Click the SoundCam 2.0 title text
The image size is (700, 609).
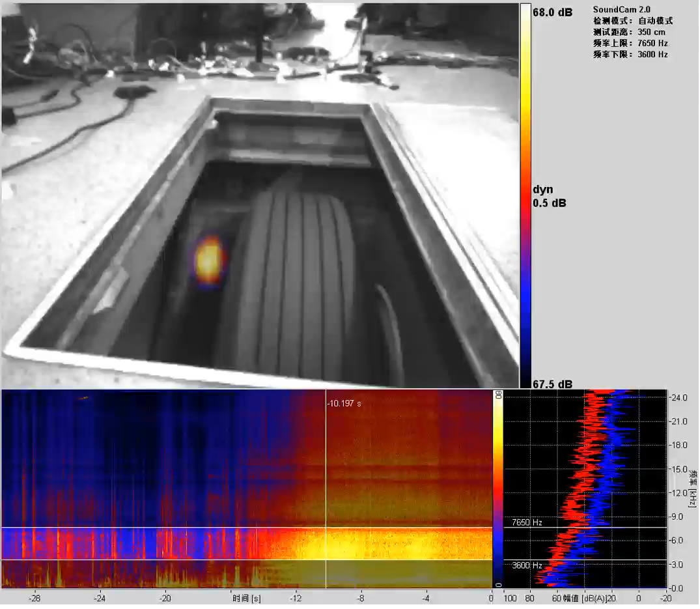[x=622, y=10]
